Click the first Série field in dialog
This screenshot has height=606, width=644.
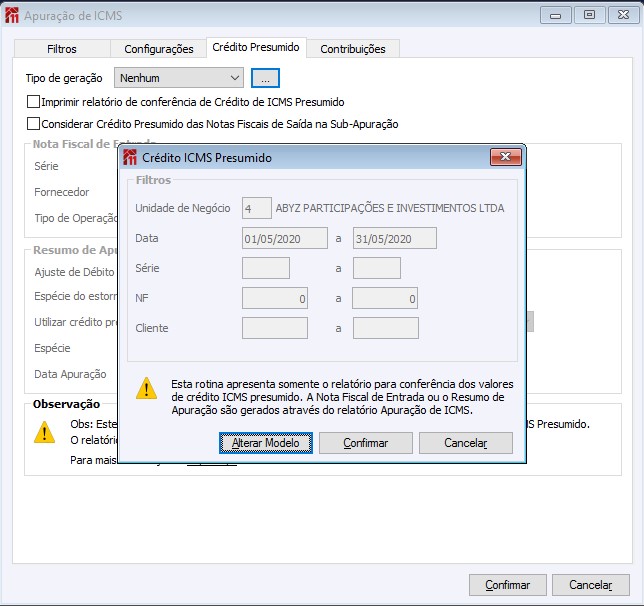click(x=266, y=268)
